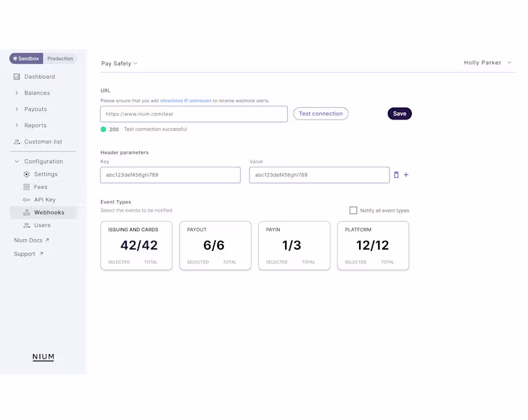528x420 pixels.
Task: Expand the Balances section
Action: tap(16, 93)
